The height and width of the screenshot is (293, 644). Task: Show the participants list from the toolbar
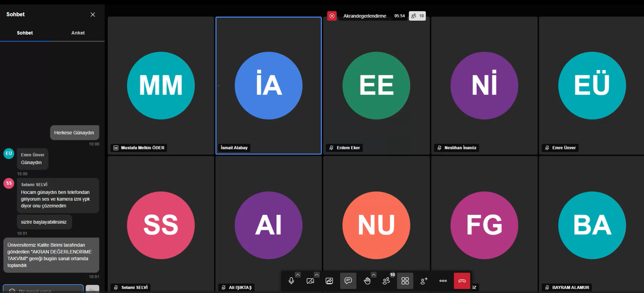point(386,281)
